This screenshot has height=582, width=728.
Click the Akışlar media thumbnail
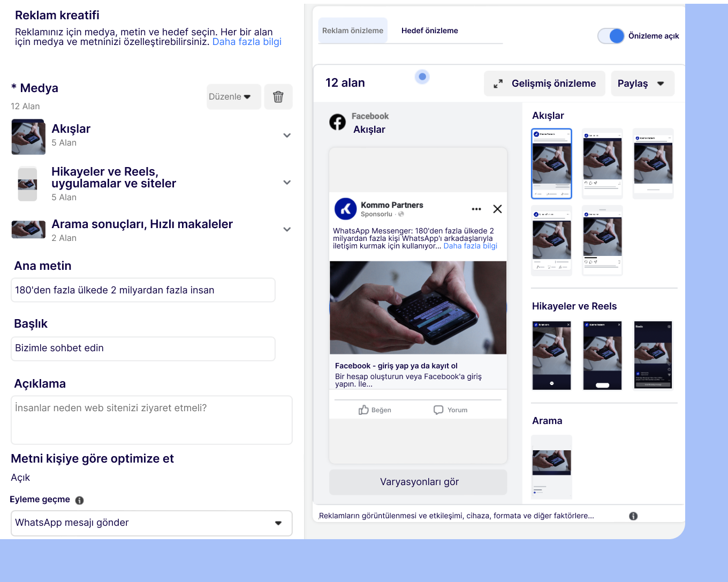pos(28,137)
